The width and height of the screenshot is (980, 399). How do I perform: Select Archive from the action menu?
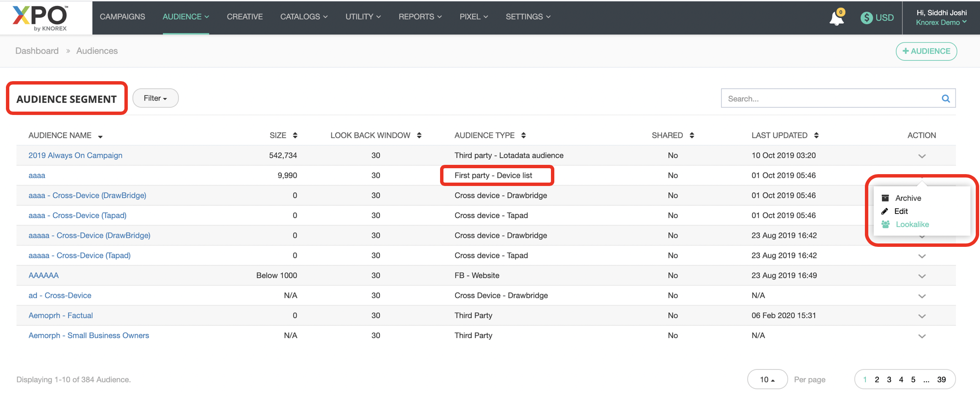click(908, 198)
